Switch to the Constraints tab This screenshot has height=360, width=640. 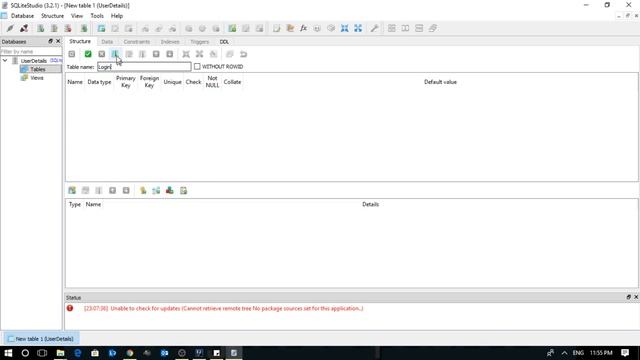tap(137, 42)
